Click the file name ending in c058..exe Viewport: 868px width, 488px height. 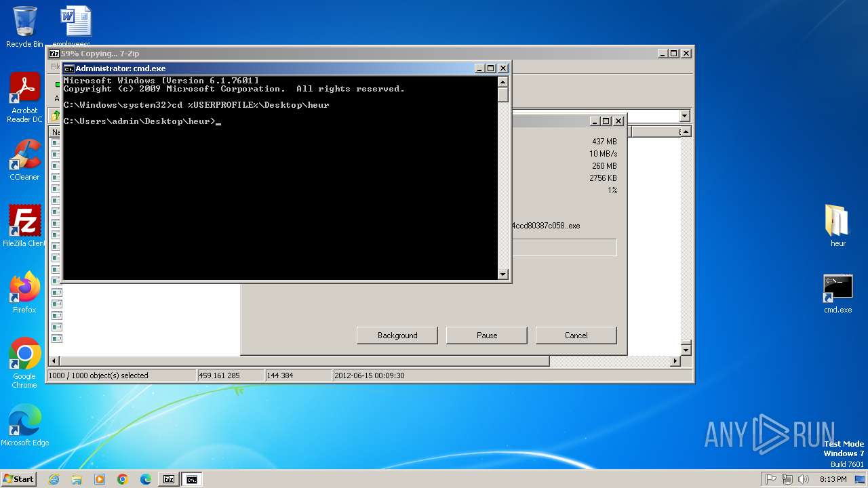point(546,226)
